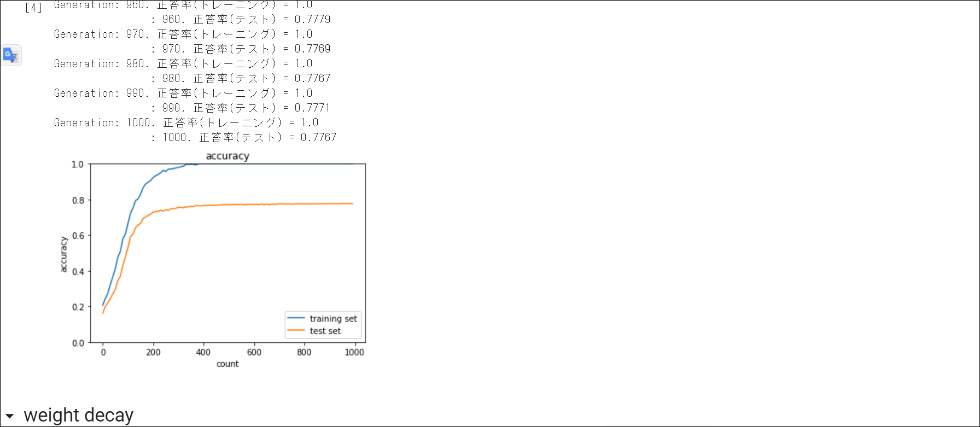The width and height of the screenshot is (980, 427).
Task: Select the cell execution count [4]
Action: [x=33, y=8]
